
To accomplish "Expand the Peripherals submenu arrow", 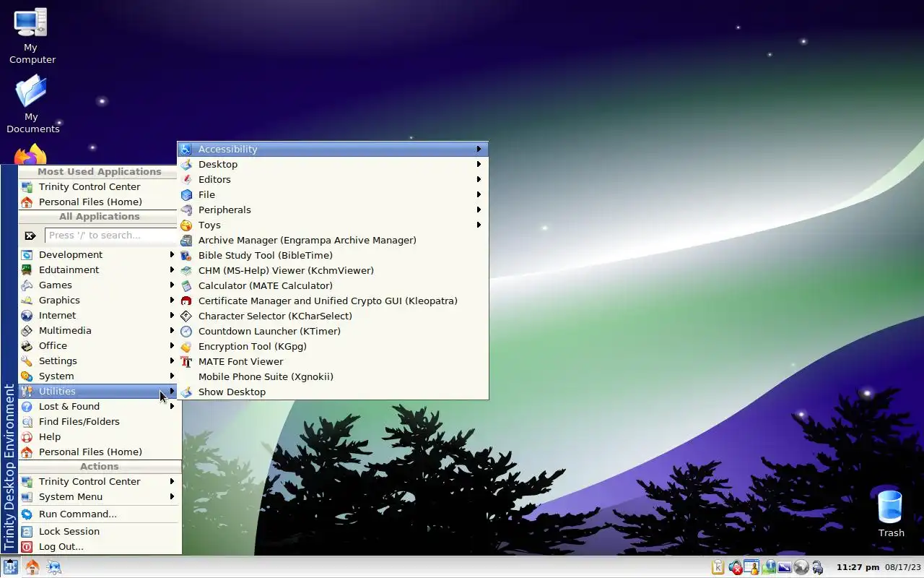I will coord(479,210).
